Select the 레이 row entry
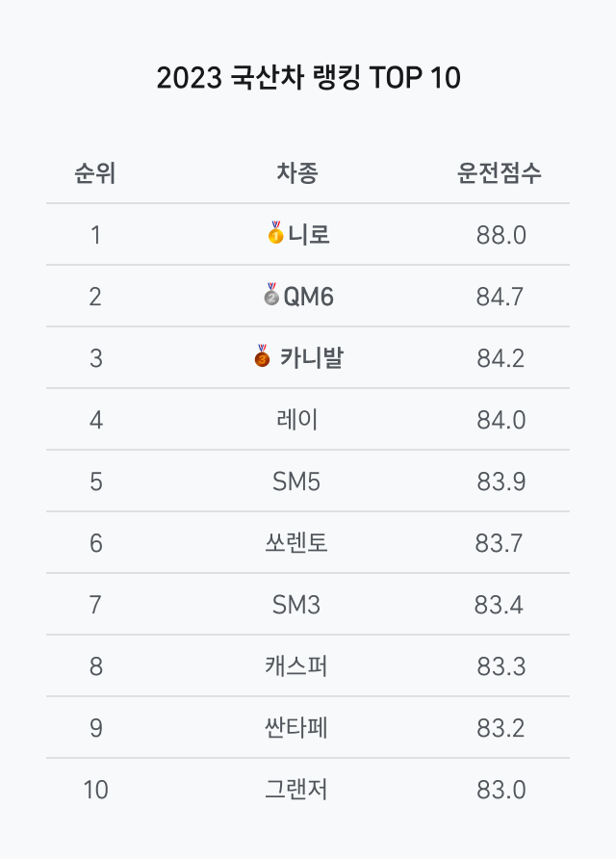616x859 pixels. [296, 420]
